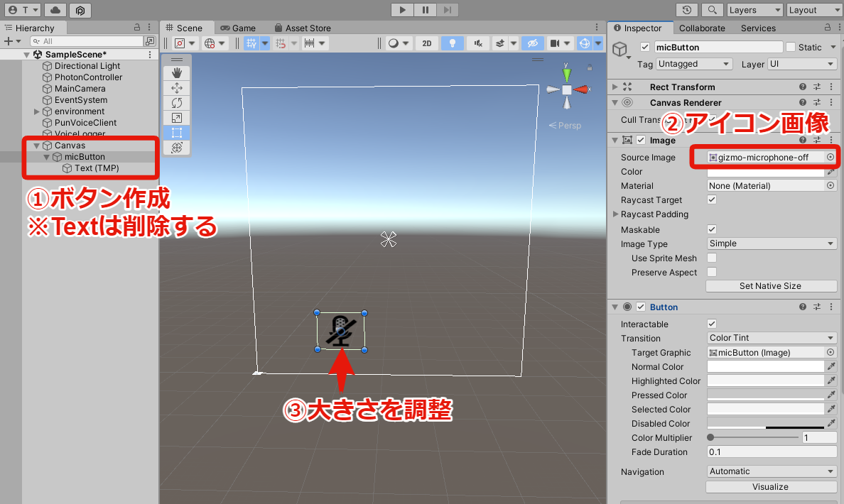Select the Move tool
Image resolution: width=844 pixels, height=504 pixels.
(175, 88)
